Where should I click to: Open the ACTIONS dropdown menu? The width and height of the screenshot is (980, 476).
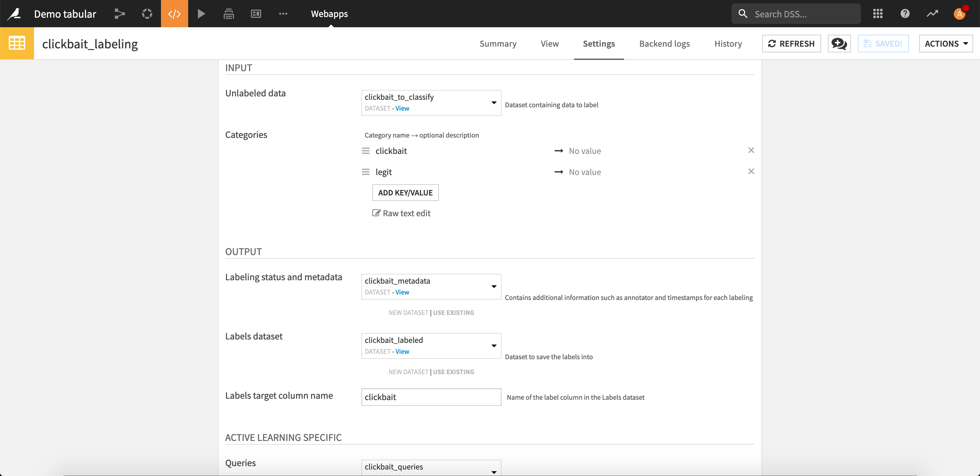[946, 43]
